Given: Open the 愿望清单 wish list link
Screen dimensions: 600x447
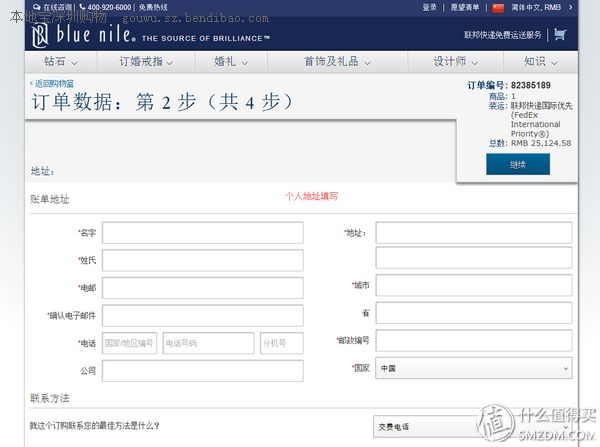Looking at the screenshot, I should (x=465, y=7).
